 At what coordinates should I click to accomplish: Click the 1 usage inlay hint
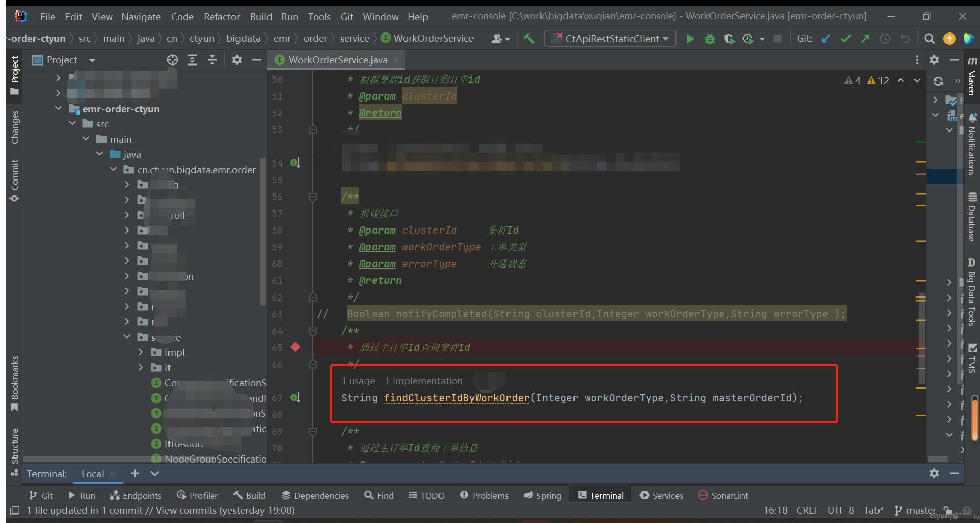tap(358, 381)
